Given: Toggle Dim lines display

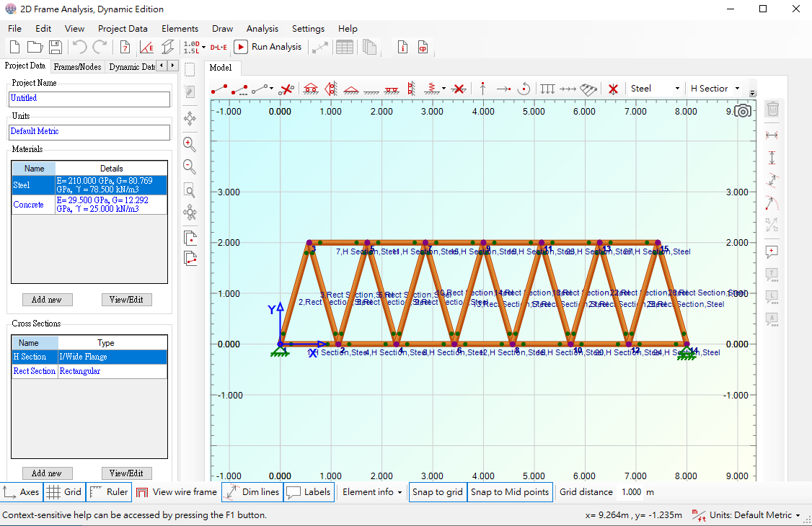Looking at the screenshot, I should pos(252,492).
